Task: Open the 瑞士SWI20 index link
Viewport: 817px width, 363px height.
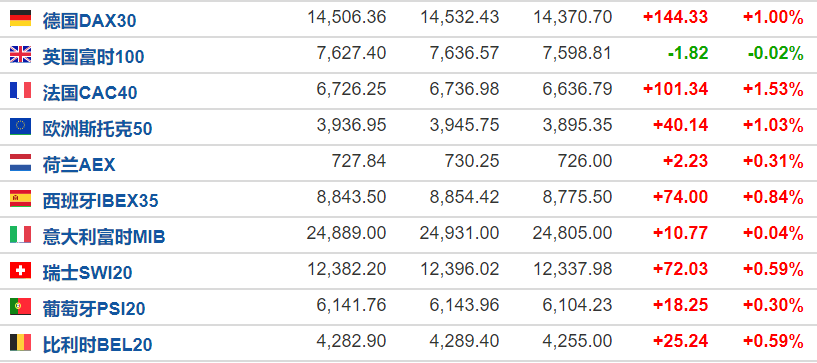Action: tap(88, 272)
